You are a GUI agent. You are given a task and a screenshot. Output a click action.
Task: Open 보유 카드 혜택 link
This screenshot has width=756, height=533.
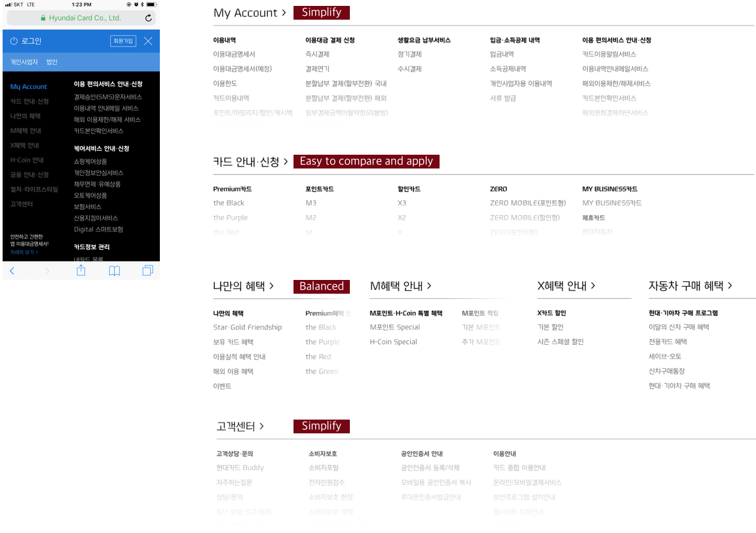[x=233, y=342]
